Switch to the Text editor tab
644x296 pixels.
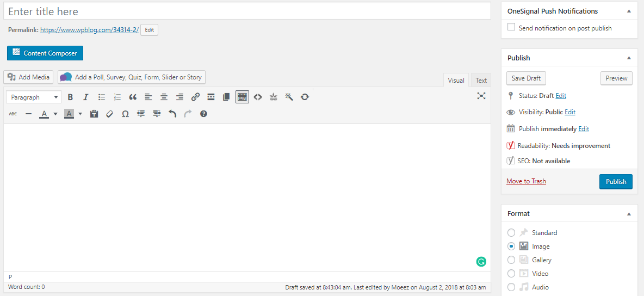481,81
